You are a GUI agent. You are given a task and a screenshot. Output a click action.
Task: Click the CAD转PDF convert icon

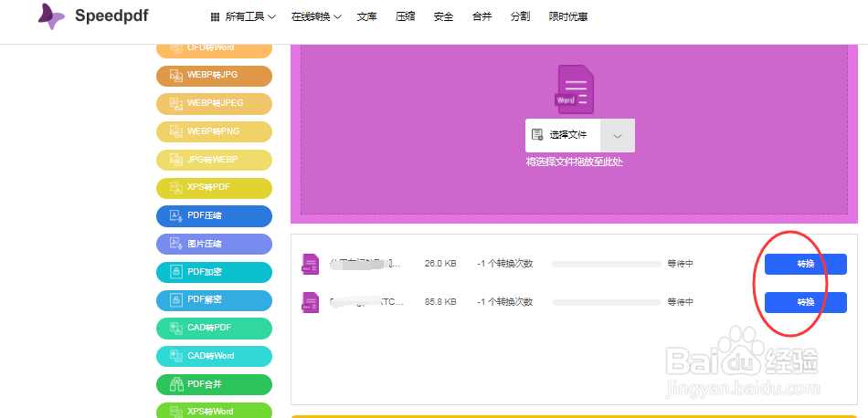[x=176, y=328]
